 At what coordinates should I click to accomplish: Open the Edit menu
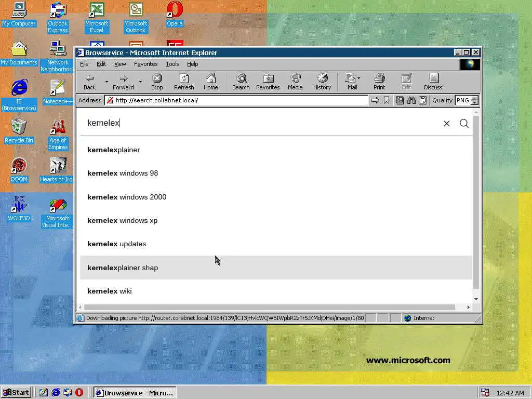tap(101, 64)
